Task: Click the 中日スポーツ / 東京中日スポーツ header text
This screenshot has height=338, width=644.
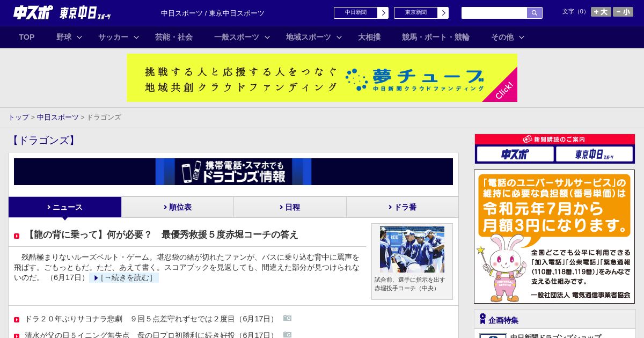Action: (x=213, y=13)
